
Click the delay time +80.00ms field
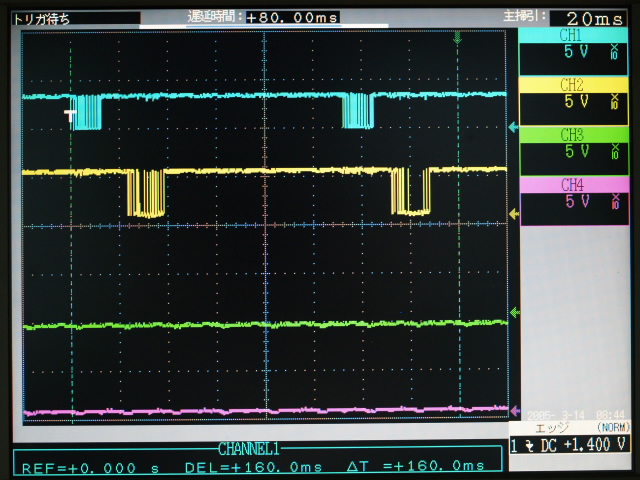pos(294,17)
